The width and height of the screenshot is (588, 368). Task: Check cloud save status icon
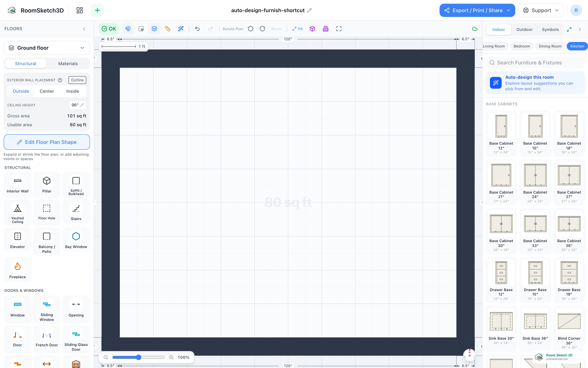click(474, 29)
